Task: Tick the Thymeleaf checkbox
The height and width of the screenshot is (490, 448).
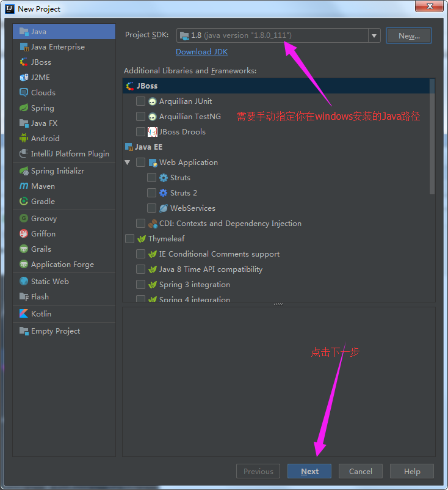Action: (129, 239)
